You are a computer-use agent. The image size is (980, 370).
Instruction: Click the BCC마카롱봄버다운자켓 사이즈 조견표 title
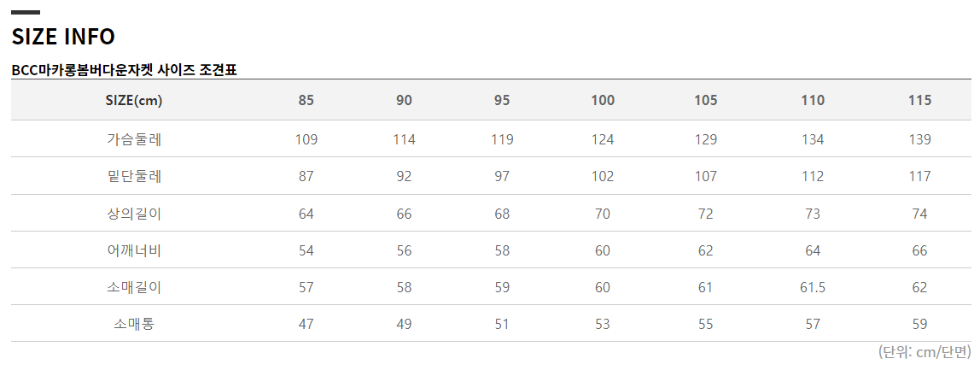tap(124, 71)
